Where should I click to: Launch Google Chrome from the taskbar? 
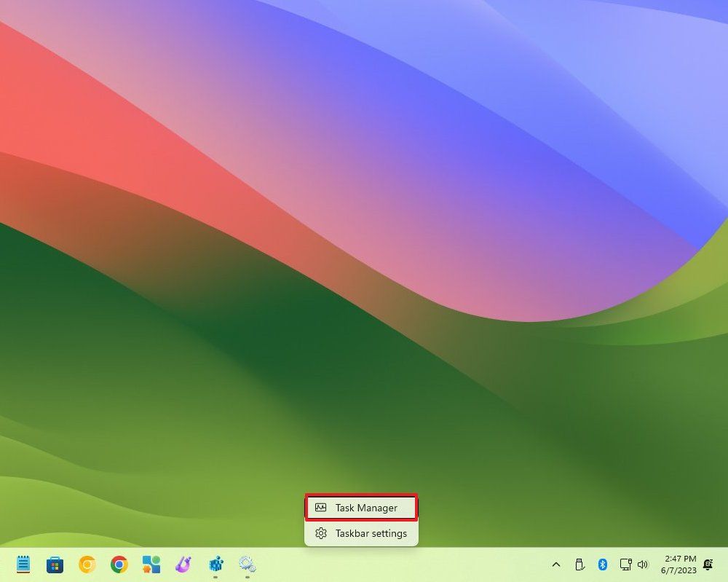[119, 565]
